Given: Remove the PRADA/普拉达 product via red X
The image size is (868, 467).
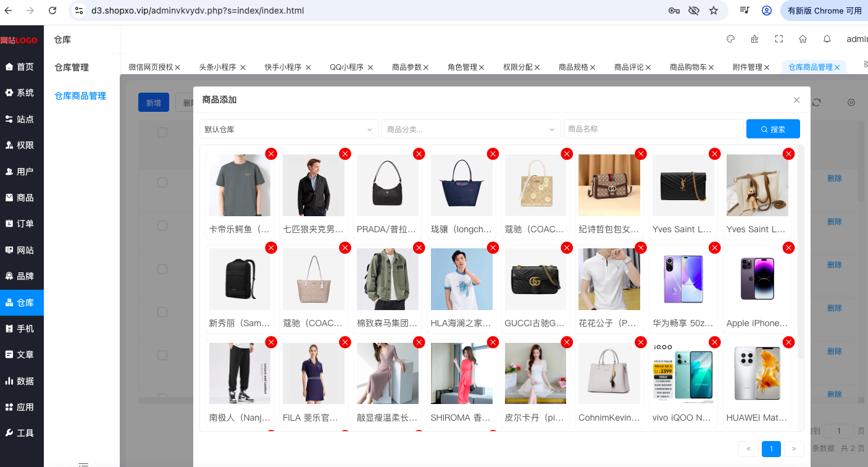Looking at the screenshot, I should click(x=419, y=153).
